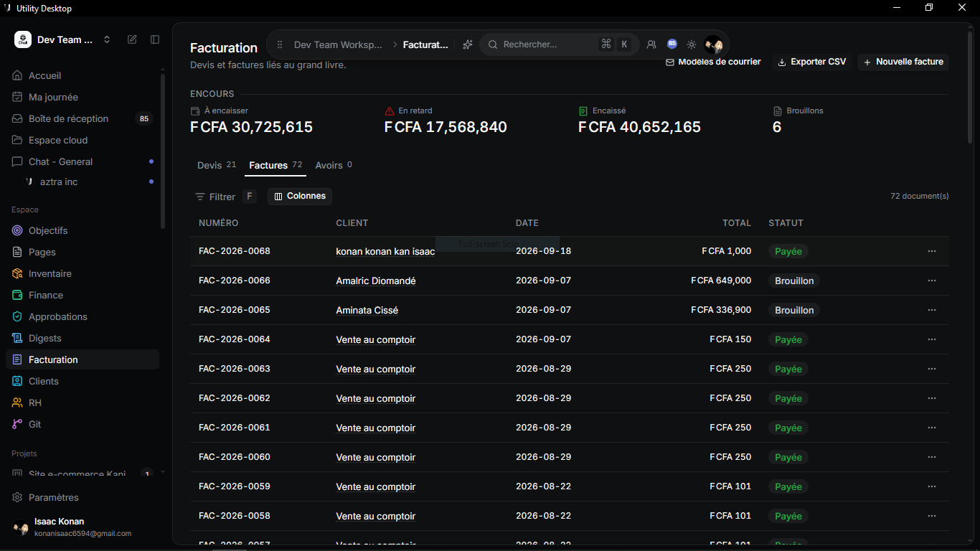This screenshot has width=980, height=551.
Task: Select Facturation in the sidebar
Action: [83, 359]
